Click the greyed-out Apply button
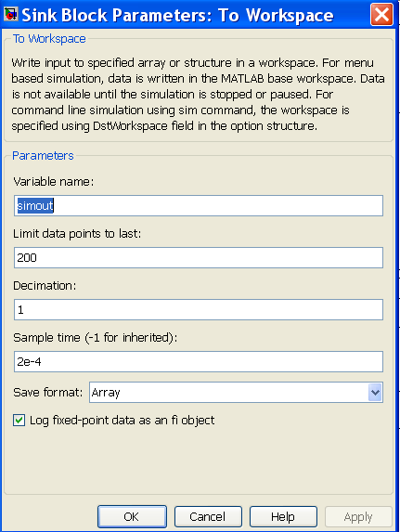400x532 pixels. tap(358, 517)
